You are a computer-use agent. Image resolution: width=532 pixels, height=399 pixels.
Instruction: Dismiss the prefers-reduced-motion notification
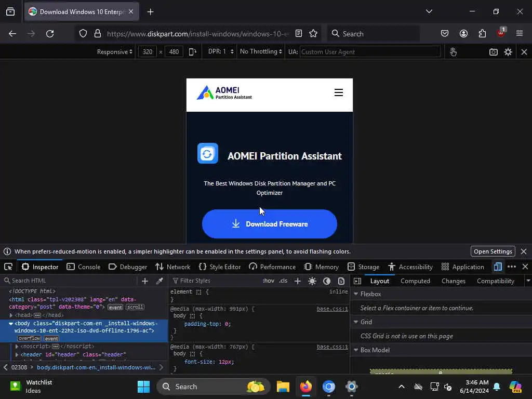pos(524,251)
